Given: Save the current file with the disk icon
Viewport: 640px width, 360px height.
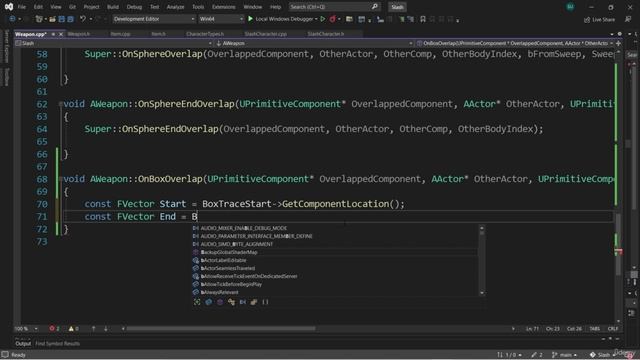Looking at the screenshot, I should click(62, 19).
